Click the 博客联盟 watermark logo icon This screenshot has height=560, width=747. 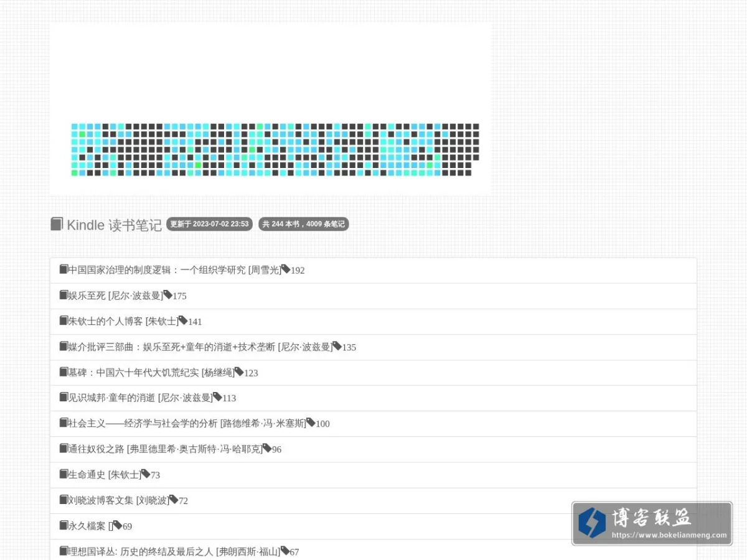point(591,523)
